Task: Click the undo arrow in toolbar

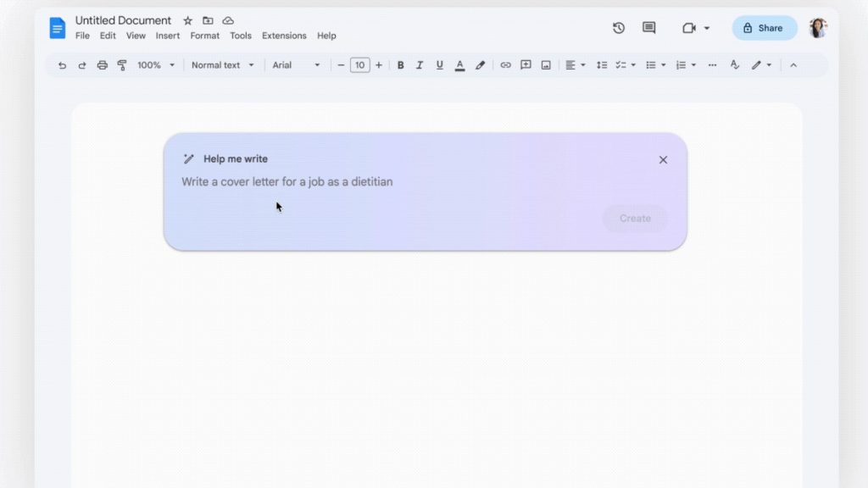Action: coord(62,65)
